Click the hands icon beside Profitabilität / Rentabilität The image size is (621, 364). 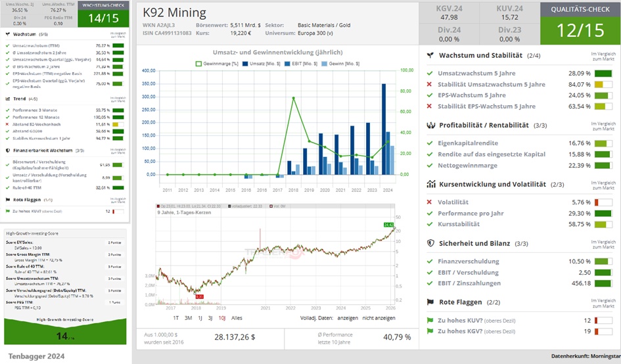(430, 125)
